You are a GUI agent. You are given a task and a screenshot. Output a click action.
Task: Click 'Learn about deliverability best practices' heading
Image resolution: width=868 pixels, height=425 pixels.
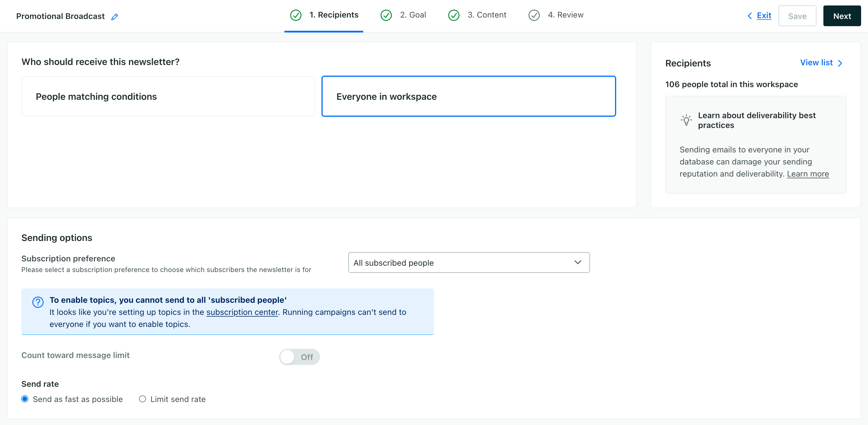[756, 120]
